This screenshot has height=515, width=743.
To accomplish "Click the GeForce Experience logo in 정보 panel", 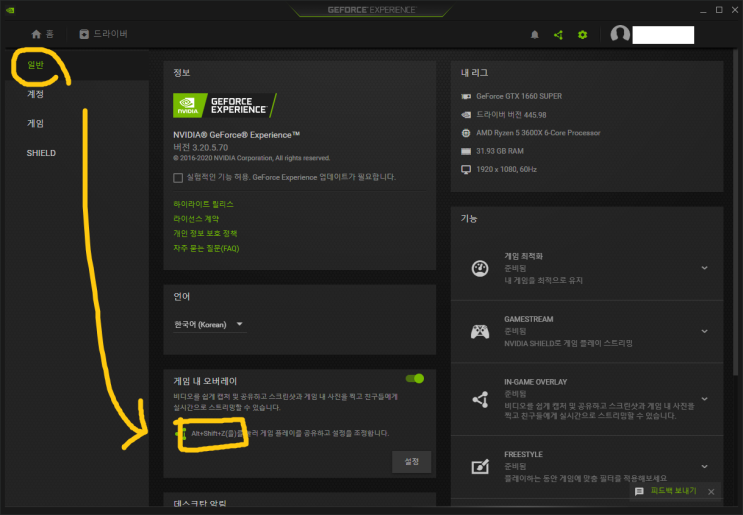I will point(225,105).
